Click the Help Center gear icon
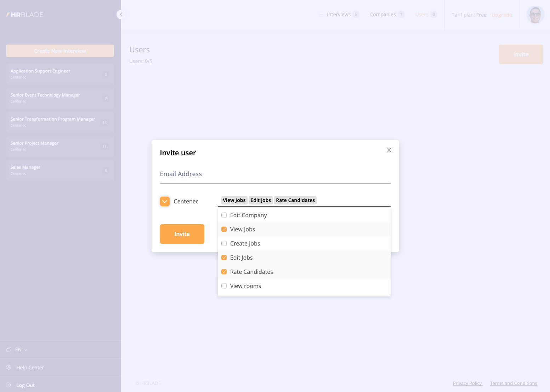The width and height of the screenshot is (550, 392). [9, 367]
